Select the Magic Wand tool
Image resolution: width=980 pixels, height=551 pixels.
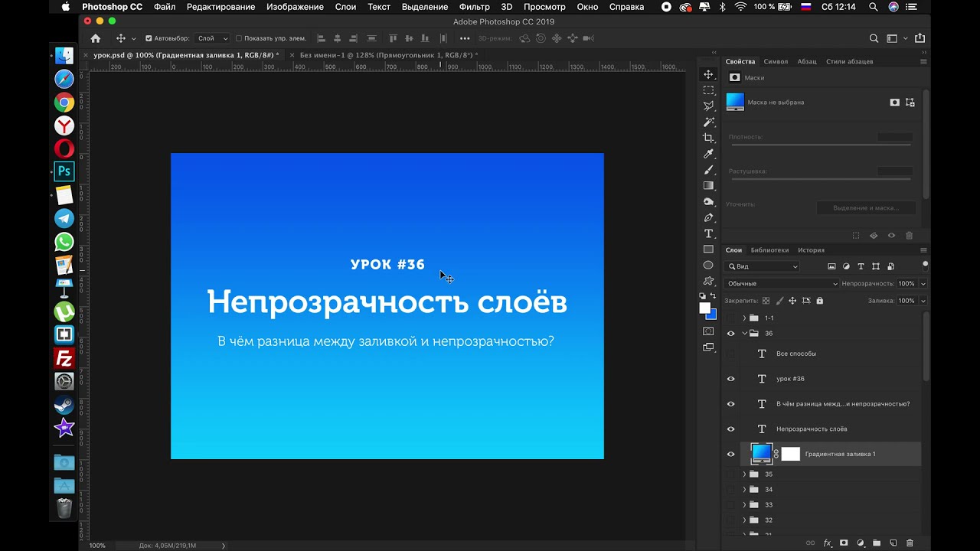708,122
